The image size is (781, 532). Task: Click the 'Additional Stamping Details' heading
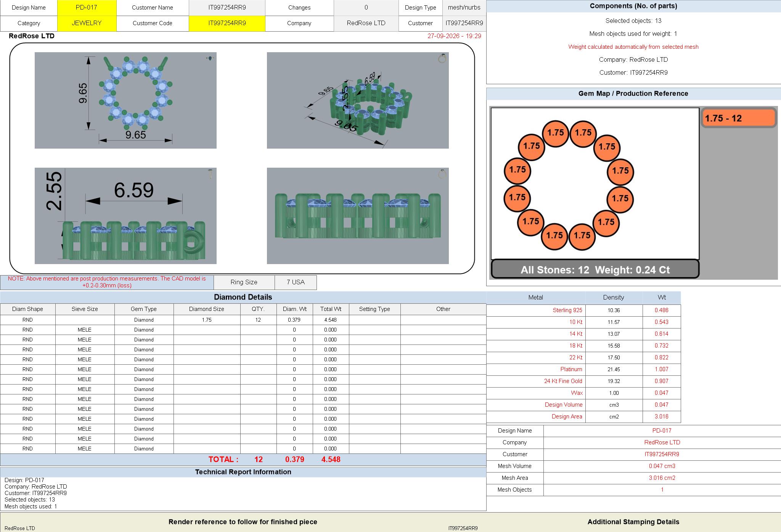coord(633,522)
